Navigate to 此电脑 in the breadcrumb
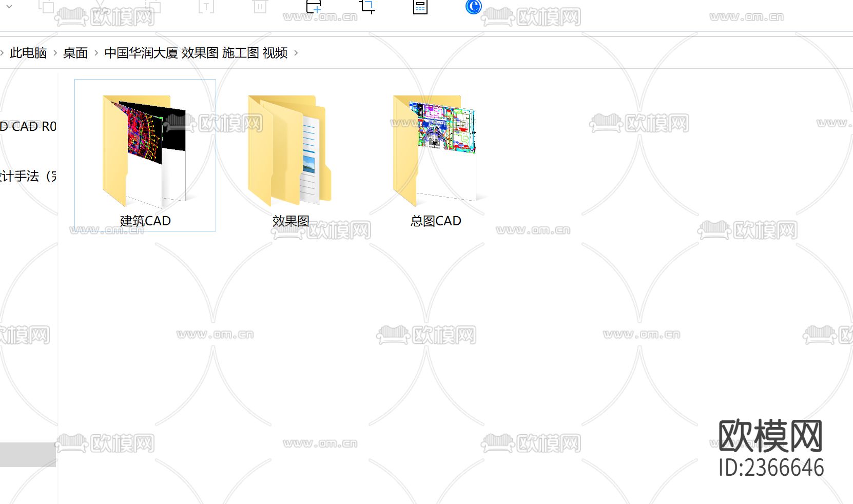The width and height of the screenshot is (853, 504). tap(27, 53)
